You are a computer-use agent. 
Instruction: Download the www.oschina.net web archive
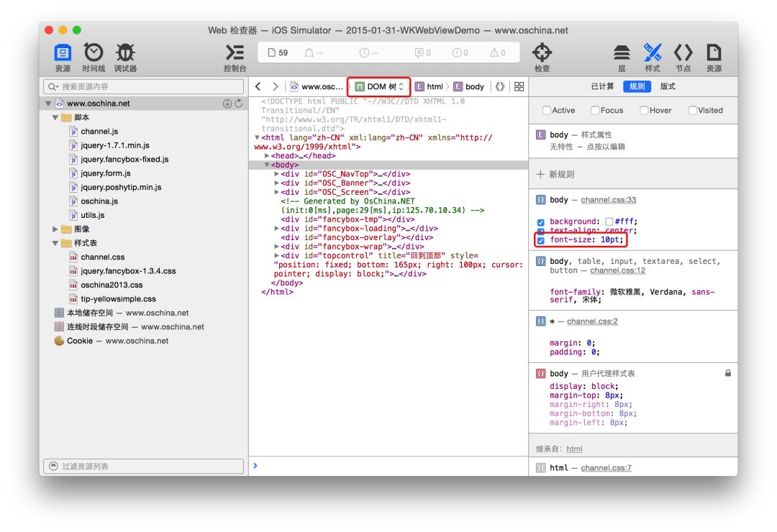pos(227,104)
